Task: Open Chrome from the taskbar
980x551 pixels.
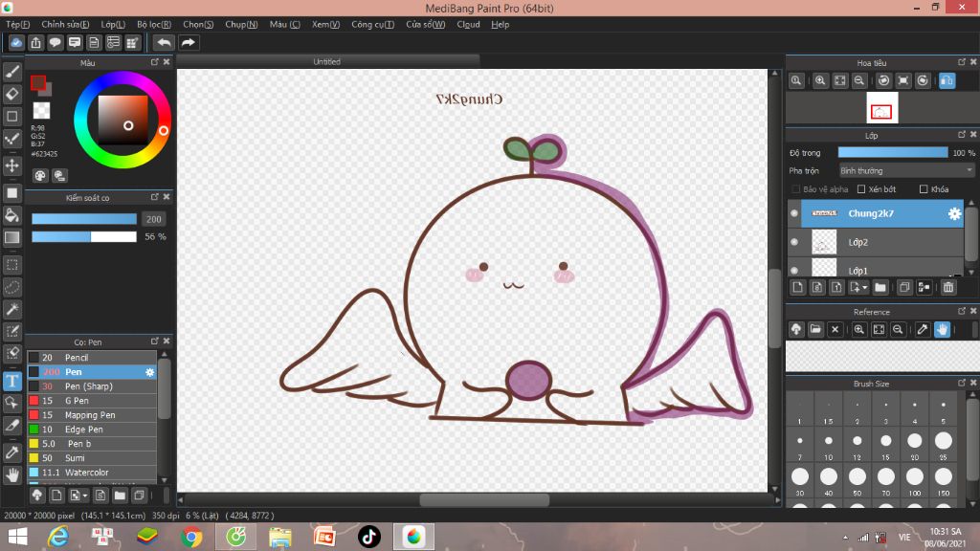Action: point(191,537)
